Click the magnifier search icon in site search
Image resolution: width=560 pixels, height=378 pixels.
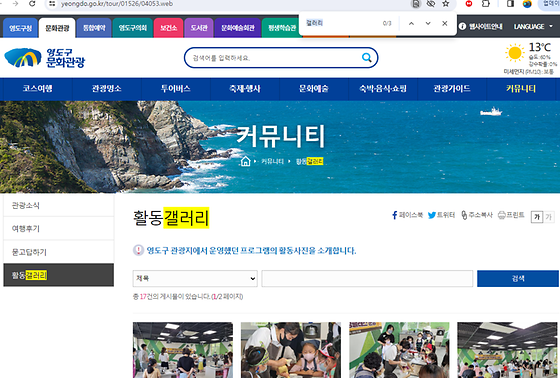(x=366, y=58)
